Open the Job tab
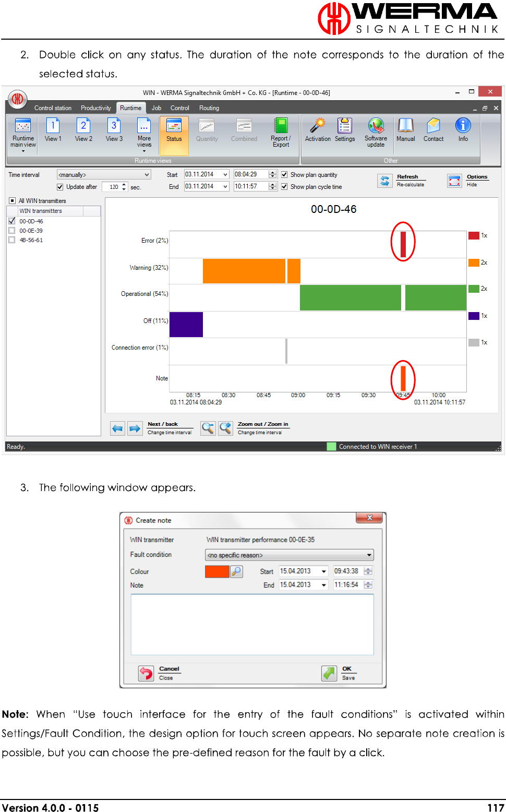Image resolution: width=506 pixels, height=812 pixels. (x=156, y=108)
